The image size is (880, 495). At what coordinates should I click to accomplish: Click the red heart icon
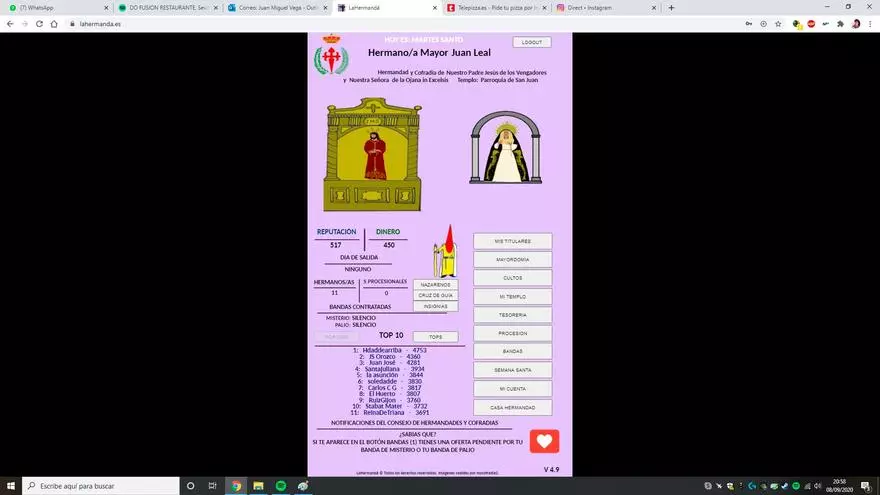tap(544, 441)
